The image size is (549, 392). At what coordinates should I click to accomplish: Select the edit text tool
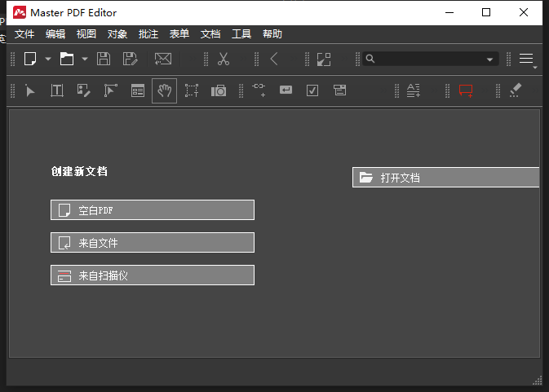point(57,90)
